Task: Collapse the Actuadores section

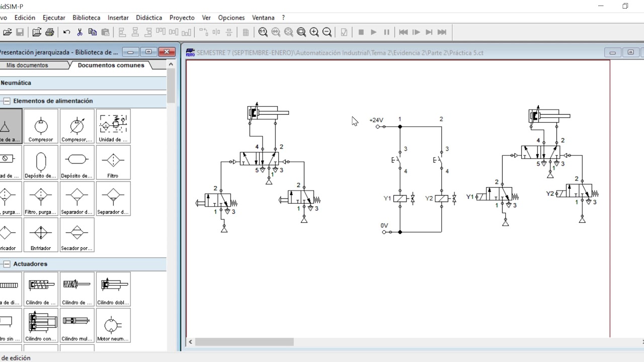Action: [x=7, y=264]
